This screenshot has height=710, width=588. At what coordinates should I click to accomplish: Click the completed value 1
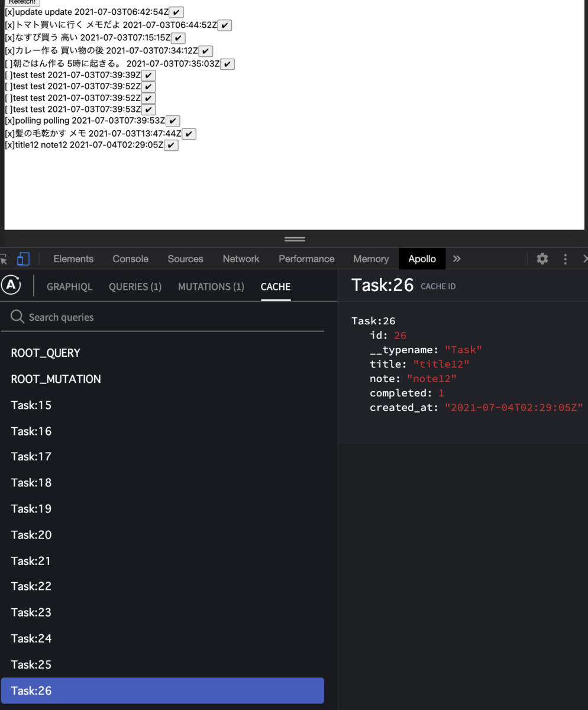[x=441, y=393]
